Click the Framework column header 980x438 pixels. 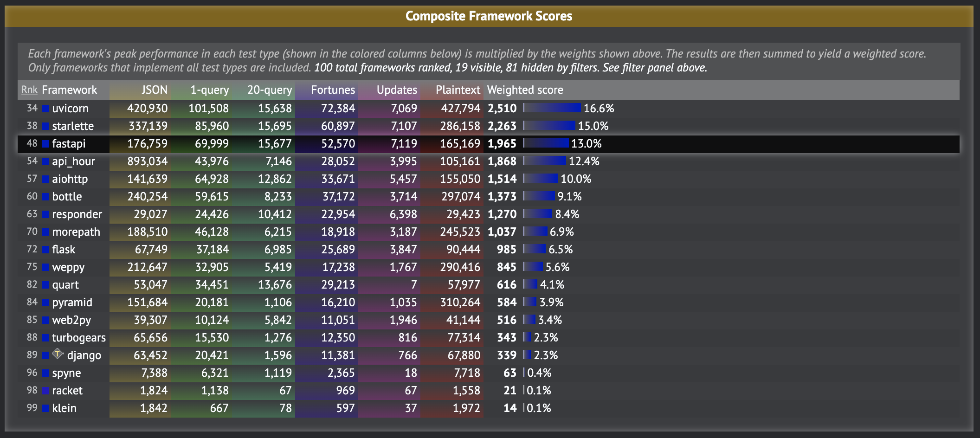(69, 90)
